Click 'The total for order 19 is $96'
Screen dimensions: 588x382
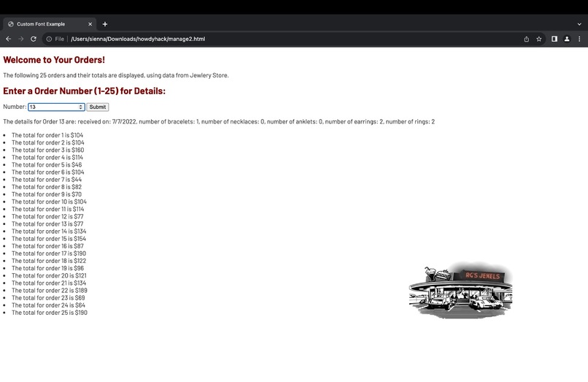(47, 268)
